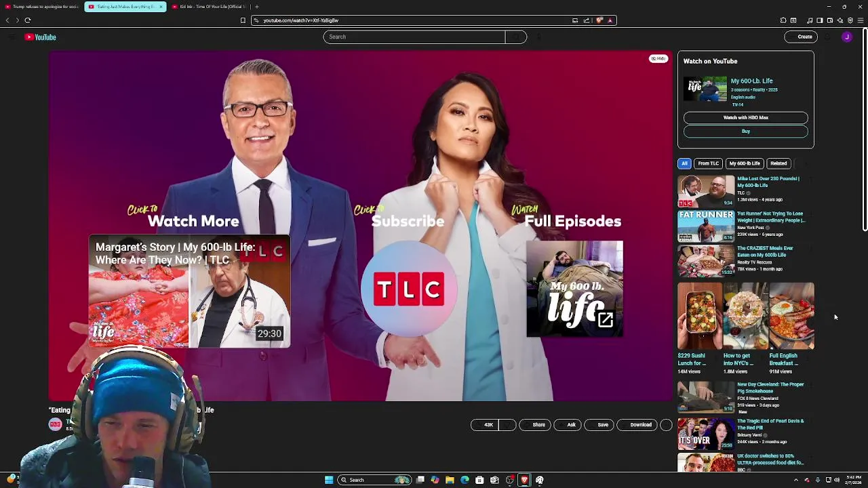This screenshot has width=868, height=488.
Task: Open the Brave VPN shield icon
Action: [850, 20]
